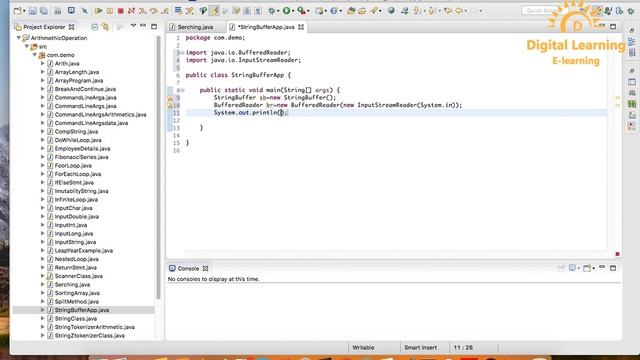Click the Step Return icon
This screenshot has width=640, height=360.
coord(165,11)
